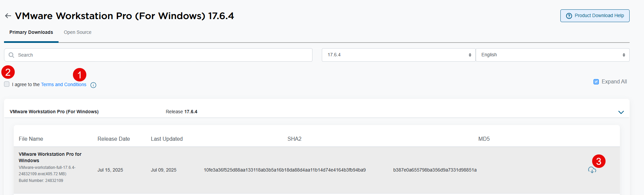The height and width of the screenshot is (195, 644).
Task: Select the Primary Downloads tab
Action: (x=31, y=32)
